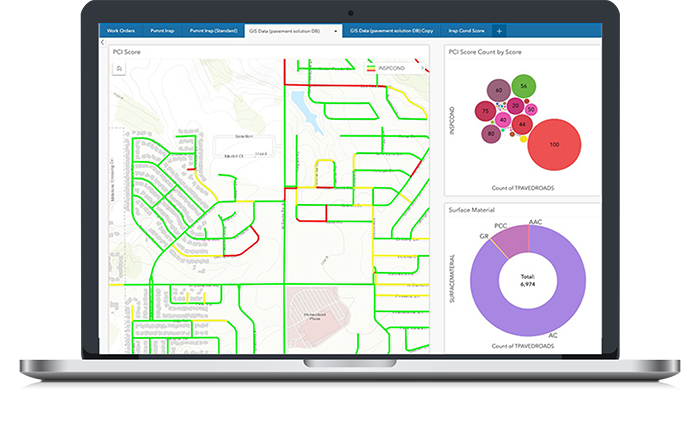Open the Pvmnt Insp tab
The height and width of the screenshot is (422, 700).
pyautogui.click(x=164, y=32)
